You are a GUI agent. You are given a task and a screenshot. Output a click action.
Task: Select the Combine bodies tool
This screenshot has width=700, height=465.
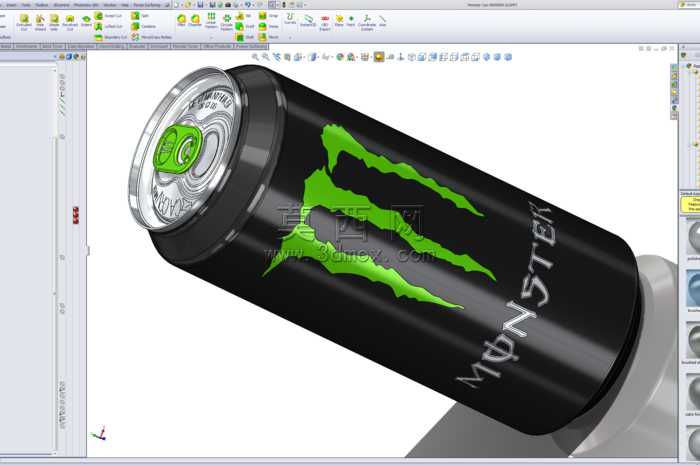(143, 26)
